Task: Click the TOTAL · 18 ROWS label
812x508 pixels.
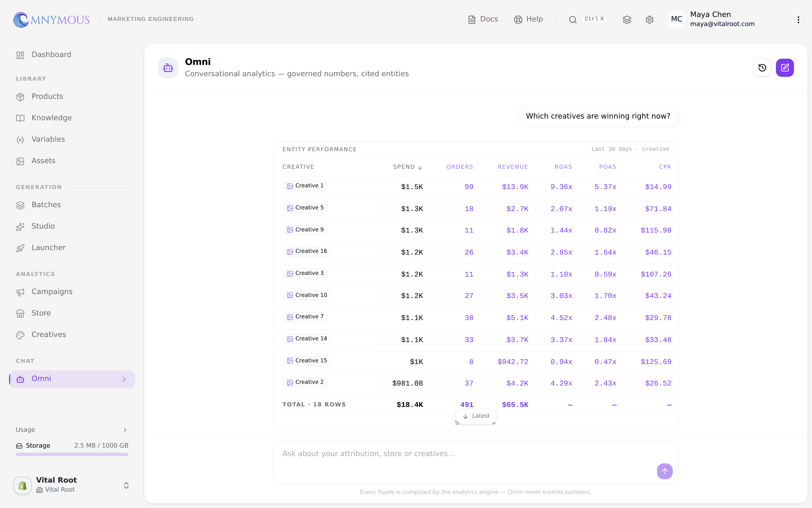Action: (x=314, y=404)
